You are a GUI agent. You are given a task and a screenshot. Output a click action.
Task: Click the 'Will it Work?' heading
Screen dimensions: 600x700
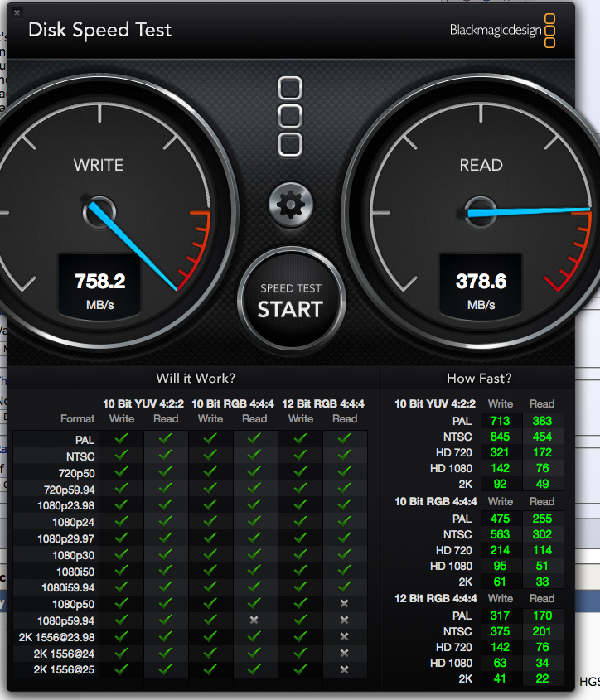pos(196,379)
